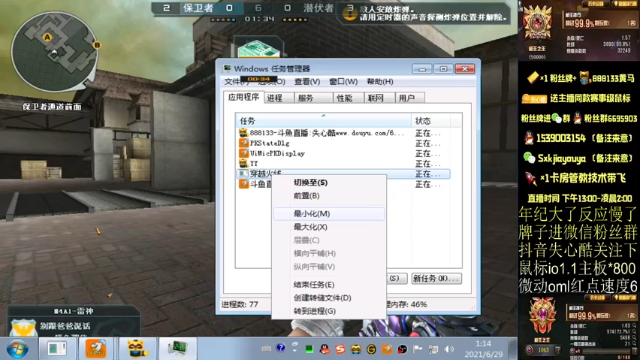This screenshot has height=360, width=640.
Task: Select the Task Manager taskbar button
Action: [178, 348]
